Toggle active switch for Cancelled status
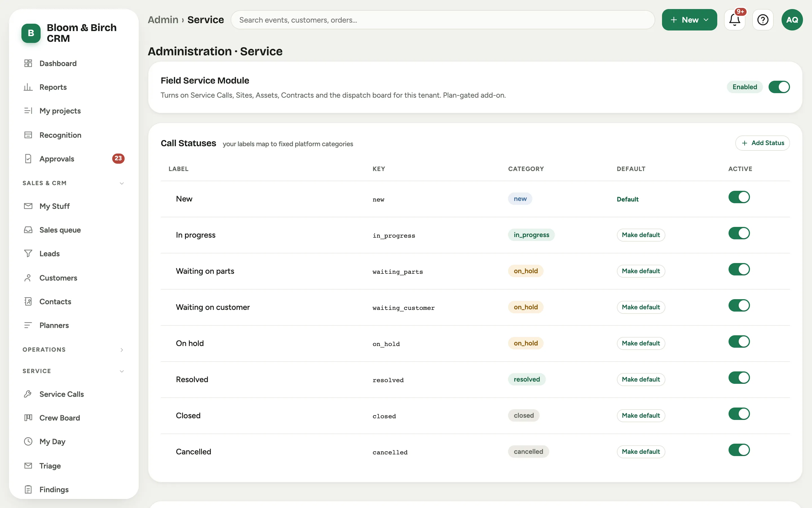 coord(739,450)
